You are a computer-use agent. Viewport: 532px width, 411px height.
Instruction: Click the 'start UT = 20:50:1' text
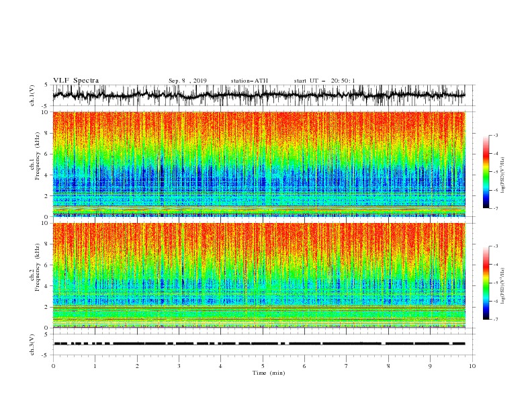324,81
